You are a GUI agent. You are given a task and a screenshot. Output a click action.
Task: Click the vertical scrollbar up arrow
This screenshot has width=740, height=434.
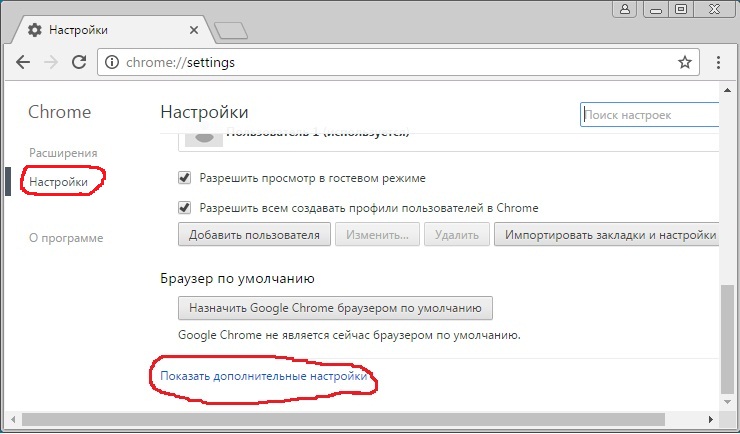tap(727, 90)
